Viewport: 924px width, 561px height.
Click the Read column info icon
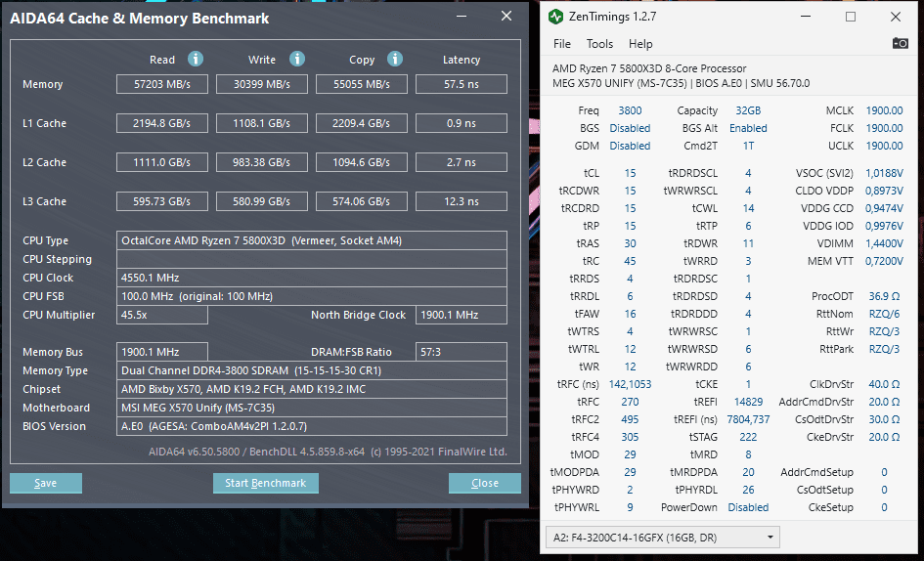pyautogui.click(x=196, y=59)
